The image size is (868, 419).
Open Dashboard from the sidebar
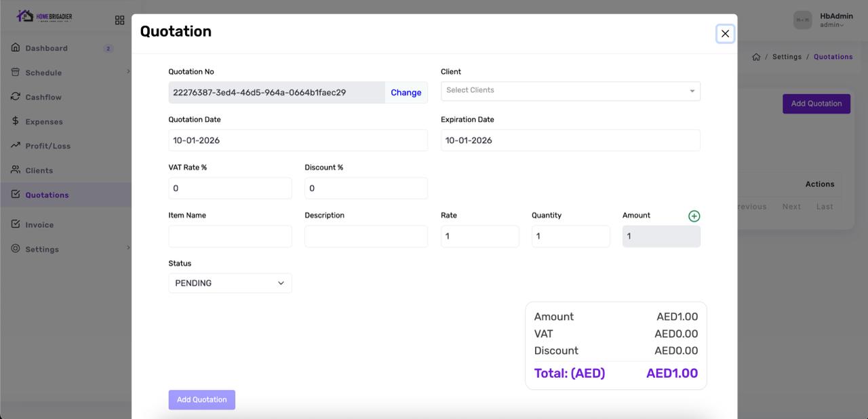pyautogui.click(x=46, y=48)
